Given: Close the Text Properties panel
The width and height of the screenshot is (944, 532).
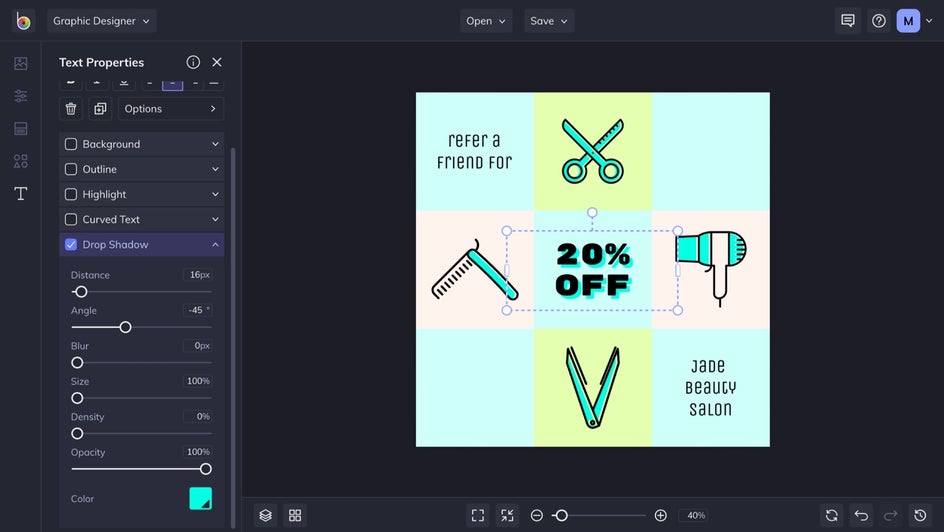Looking at the screenshot, I should click(217, 62).
